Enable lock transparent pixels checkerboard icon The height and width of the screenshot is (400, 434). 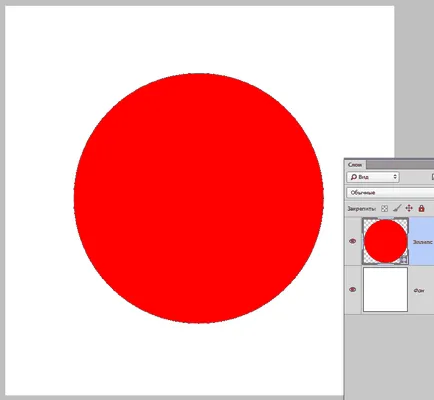click(384, 209)
